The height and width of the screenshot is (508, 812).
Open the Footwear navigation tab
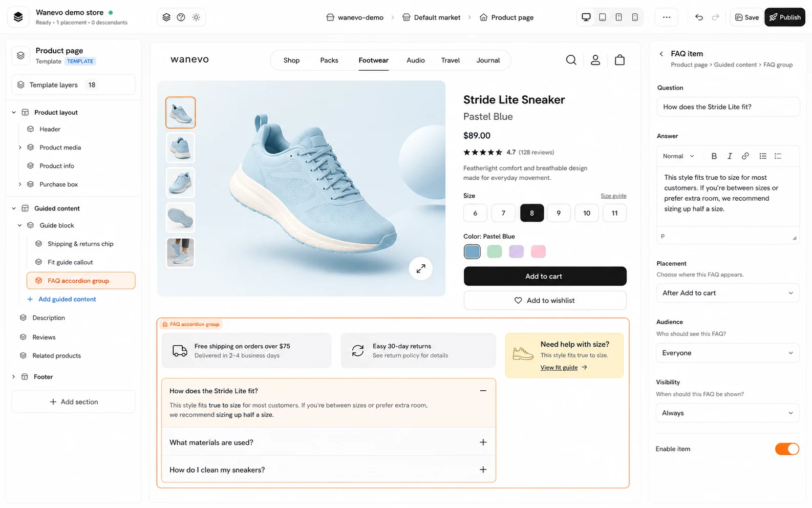pyautogui.click(x=373, y=60)
